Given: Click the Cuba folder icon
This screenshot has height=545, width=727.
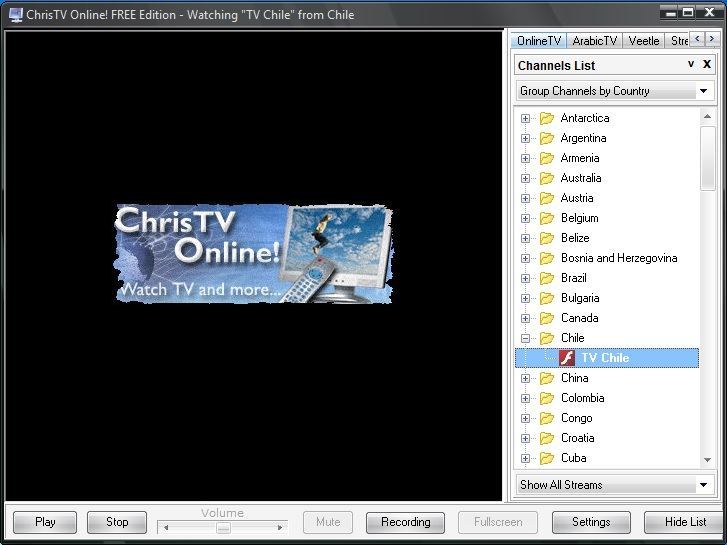Looking at the screenshot, I should click(x=547, y=458).
